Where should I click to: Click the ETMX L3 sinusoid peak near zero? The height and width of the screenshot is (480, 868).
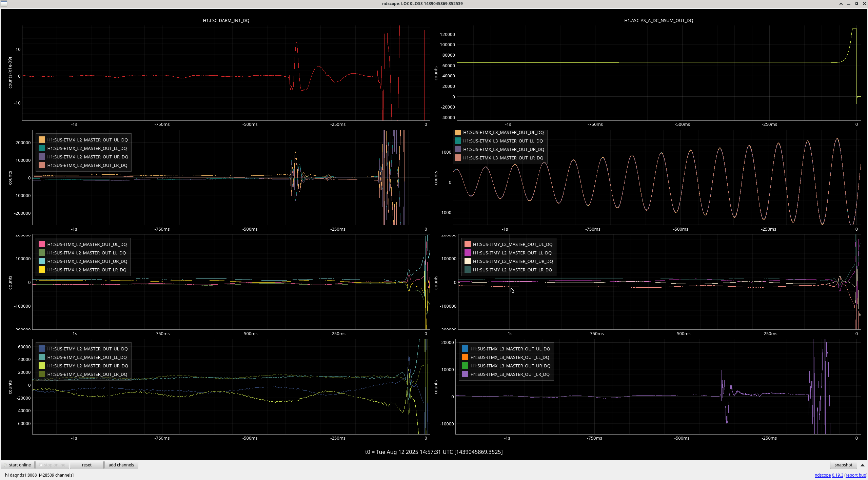(x=837, y=139)
